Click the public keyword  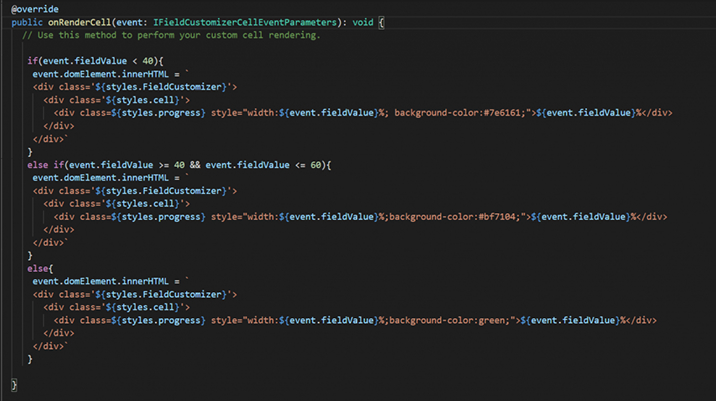27,22
